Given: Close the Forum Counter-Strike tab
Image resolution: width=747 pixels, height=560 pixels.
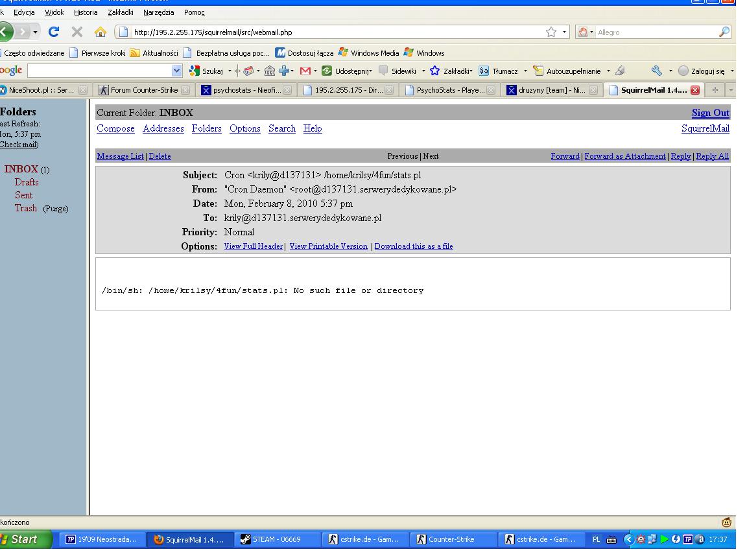Looking at the screenshot, I should click(185, 90).
